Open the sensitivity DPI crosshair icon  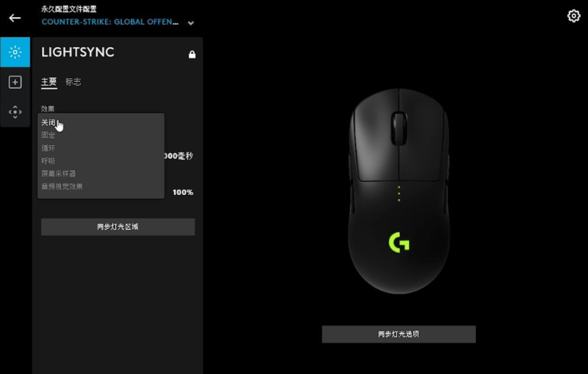15,112
